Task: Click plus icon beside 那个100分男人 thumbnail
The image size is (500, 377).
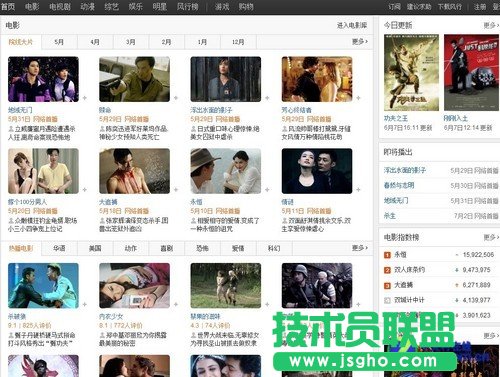Action: (85, 190)
